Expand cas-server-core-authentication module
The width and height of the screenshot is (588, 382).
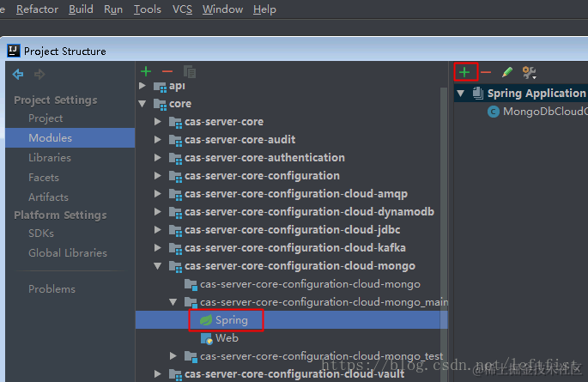pyautogui.click(x=158, y=158)
